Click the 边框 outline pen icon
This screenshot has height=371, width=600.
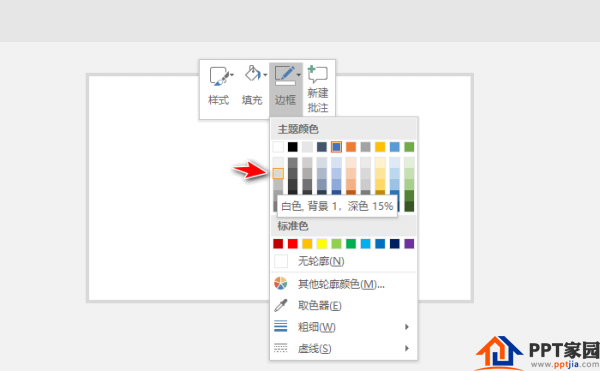point(285,75)
